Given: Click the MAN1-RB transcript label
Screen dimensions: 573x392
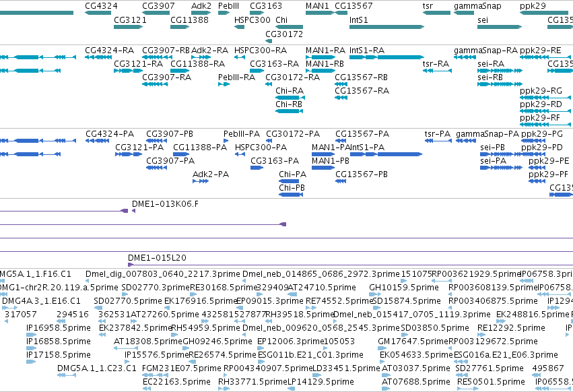Looking at the screenshot, I should 325,64.
